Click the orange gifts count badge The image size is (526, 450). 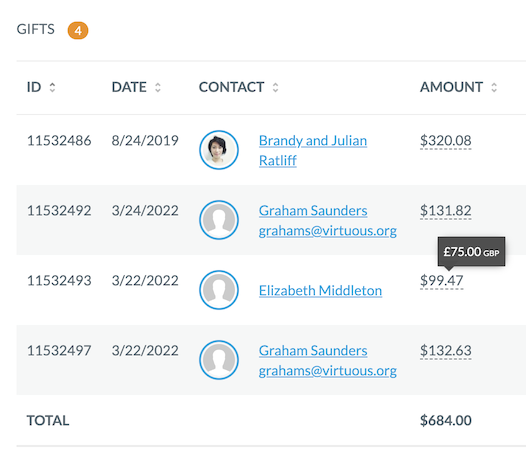[78, 31]
